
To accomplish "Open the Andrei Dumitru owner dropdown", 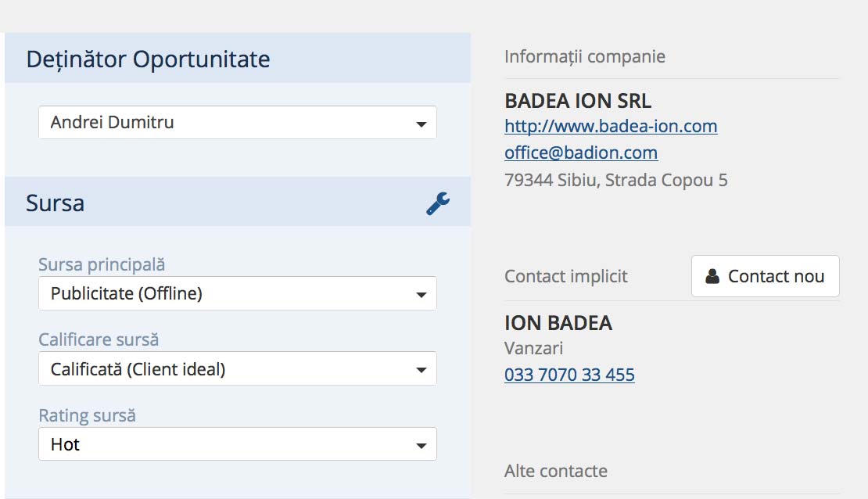I will pyautogui.click(x=238, y=122).
